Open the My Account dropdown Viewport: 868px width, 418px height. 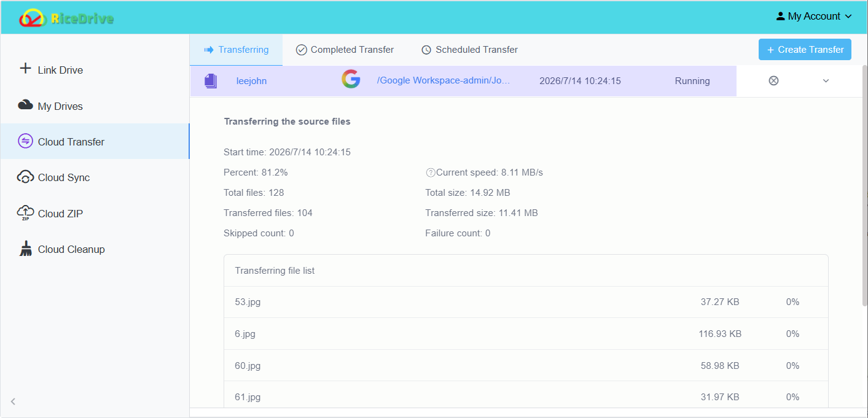tap(814, 17)
